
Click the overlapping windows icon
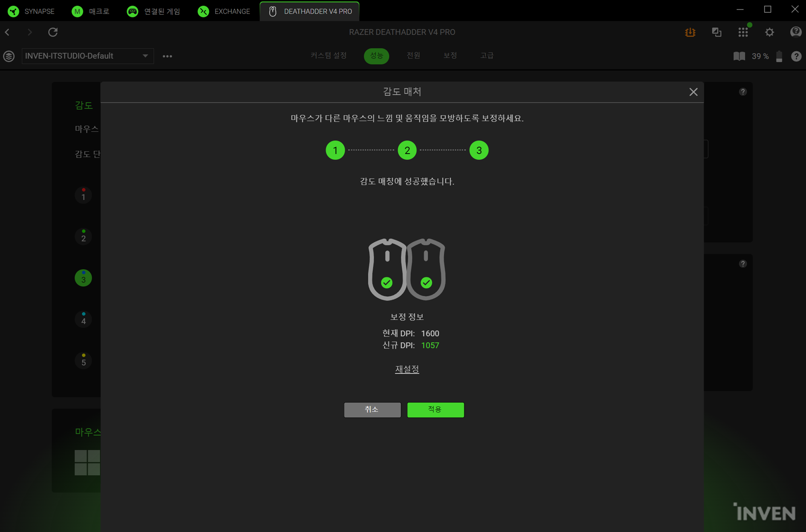pos(717,32)
